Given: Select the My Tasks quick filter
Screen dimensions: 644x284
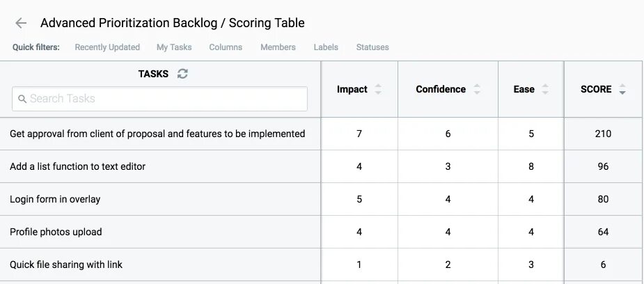Looking at the screenshot, I should 174,47.
